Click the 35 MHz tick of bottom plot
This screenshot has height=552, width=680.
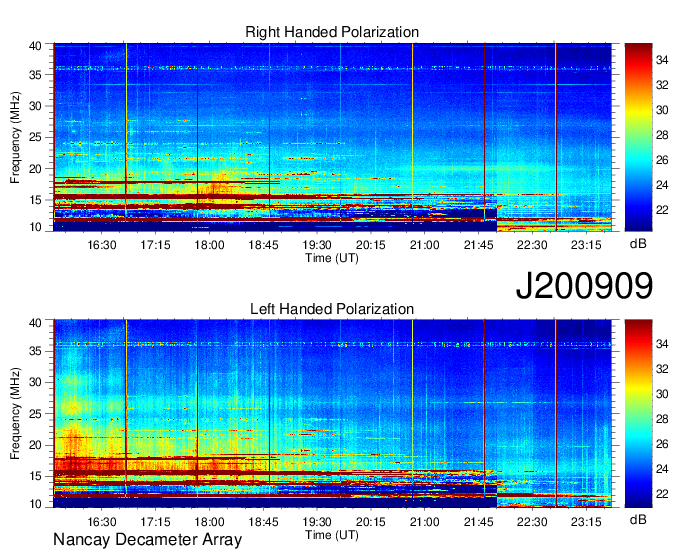pyautogui.click(x=36, y=352)
